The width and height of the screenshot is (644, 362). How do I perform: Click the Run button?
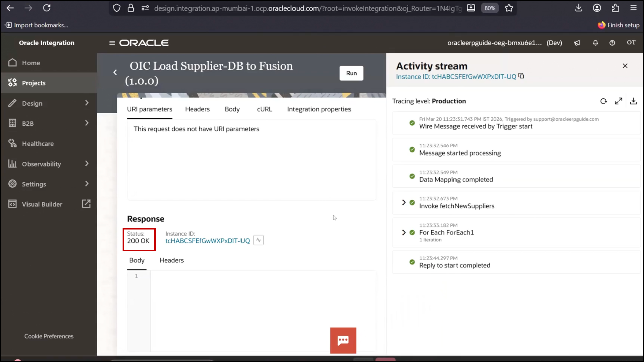pyautogui.click(x=351, y=73)
